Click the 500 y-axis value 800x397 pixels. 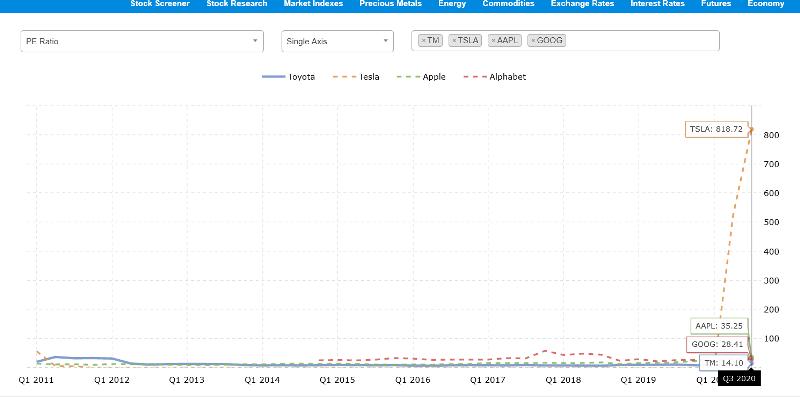click(770, 222)
